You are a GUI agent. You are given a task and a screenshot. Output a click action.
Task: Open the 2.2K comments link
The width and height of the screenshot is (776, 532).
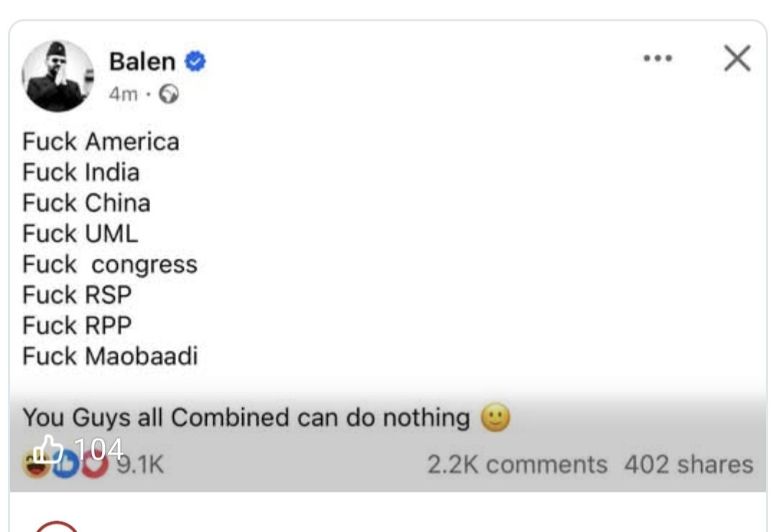coord(517,465)
